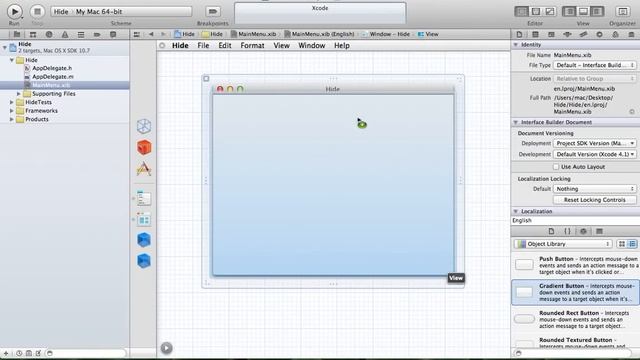
Task: Expand the HideTests folder
Action: 12,102
